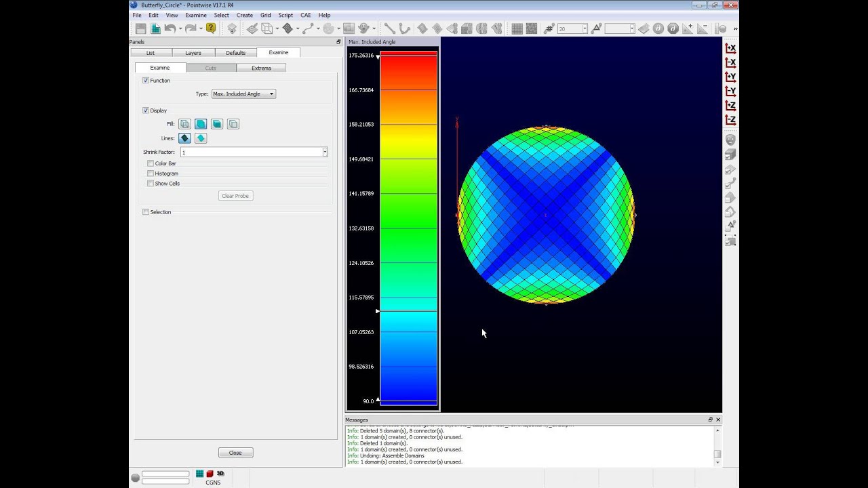Image resolution: width=868 pixels, height=488 pixels.
Task: Click the connector curve icon
Action: coord(309,28)
